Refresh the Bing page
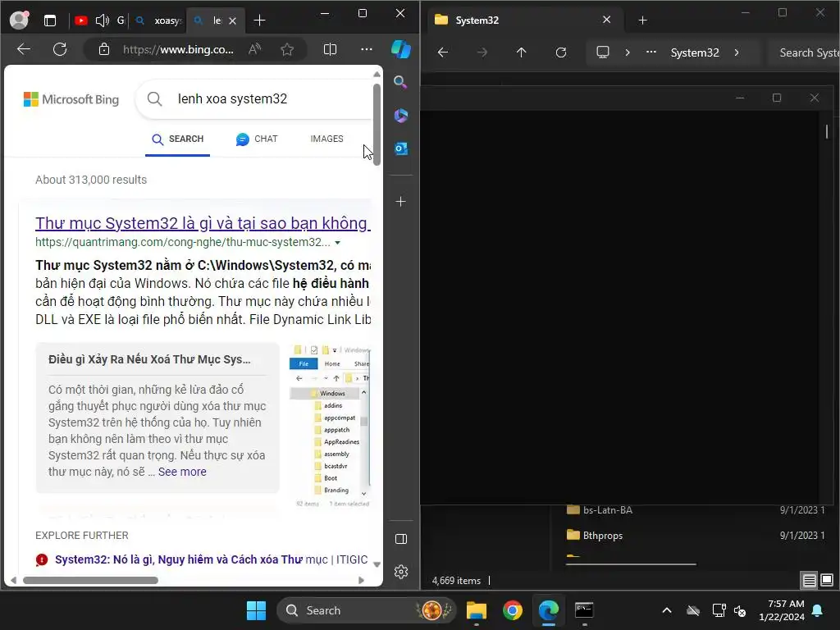This screenshot has height=630, width=840. pos(60,49)
